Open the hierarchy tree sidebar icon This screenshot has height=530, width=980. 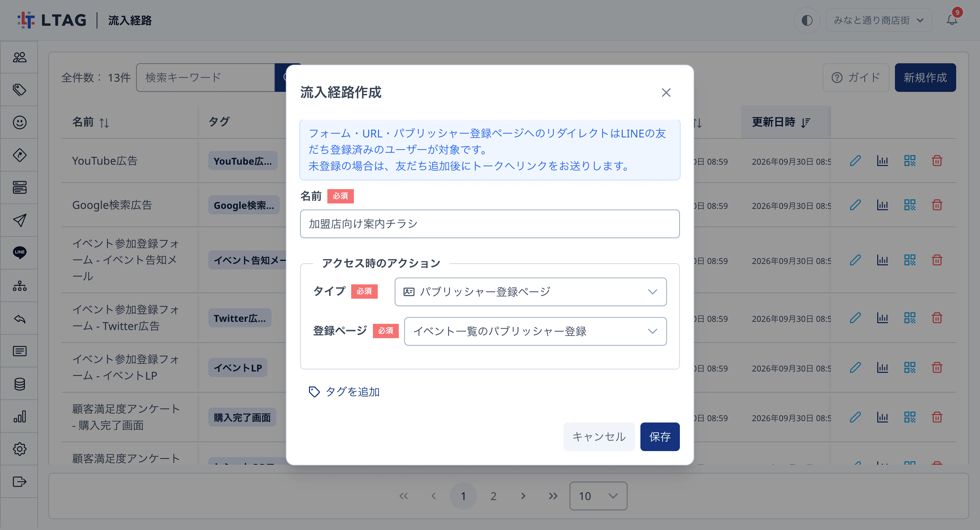click(x=19, y=285)
